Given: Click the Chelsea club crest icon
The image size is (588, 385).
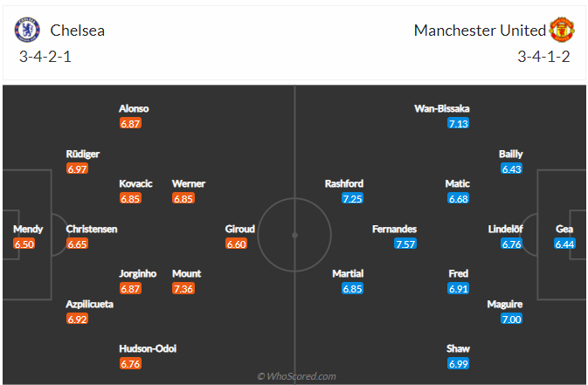Looking at the screenshot, I should [x=28, y=31].
